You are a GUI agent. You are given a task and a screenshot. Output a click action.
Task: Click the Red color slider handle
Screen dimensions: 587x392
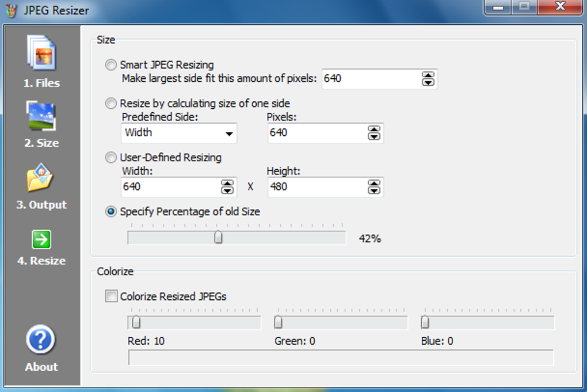click(136, 322)
